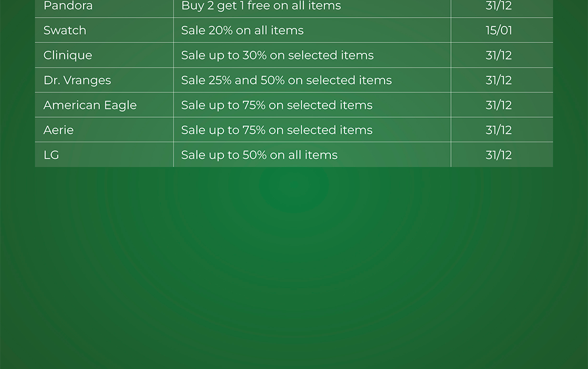Select the Aerie brand name
This screenshot has height=369, width=588.
(x=59, y=130)
